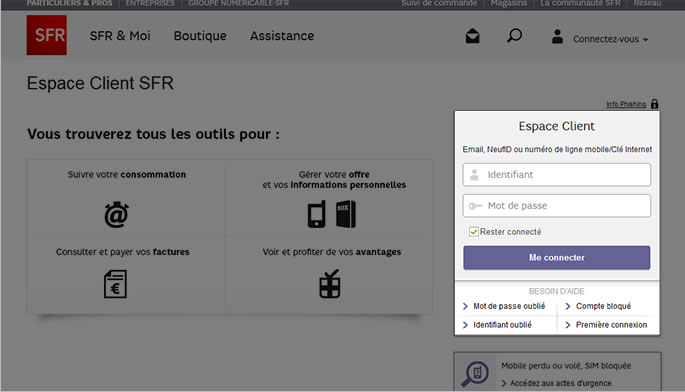Click Mot de passe oublié link

pyautogui.click(x=509, y=306)
